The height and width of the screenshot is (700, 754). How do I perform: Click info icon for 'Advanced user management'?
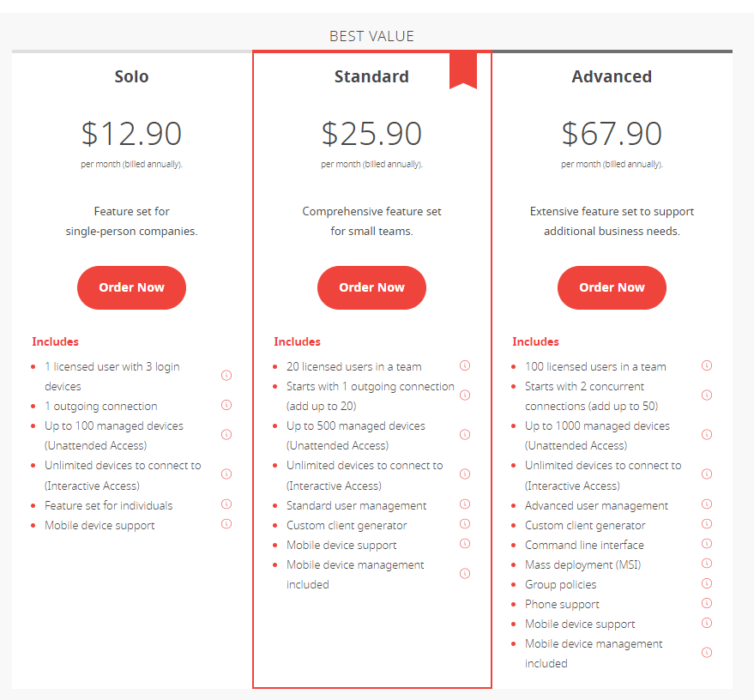tap(707, 504)
